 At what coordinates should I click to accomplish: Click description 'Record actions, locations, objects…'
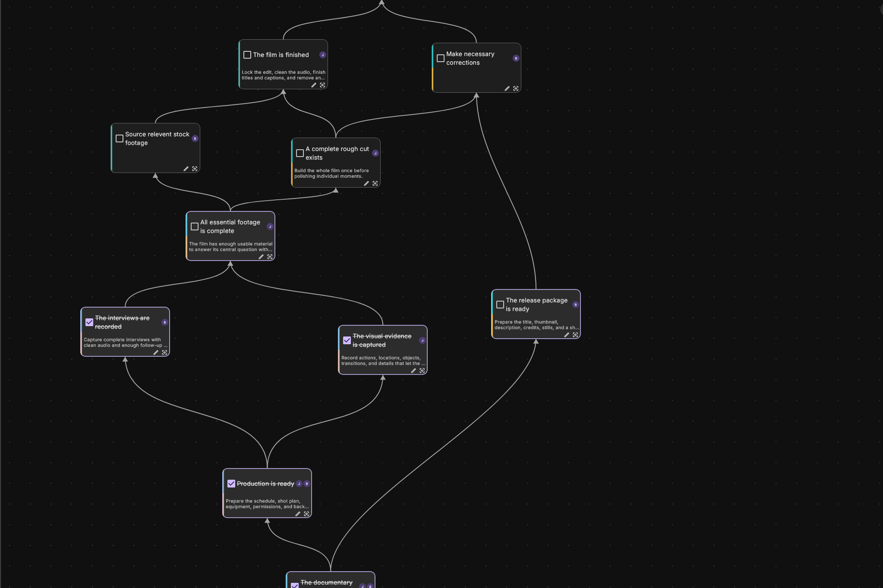pos(383,361)
